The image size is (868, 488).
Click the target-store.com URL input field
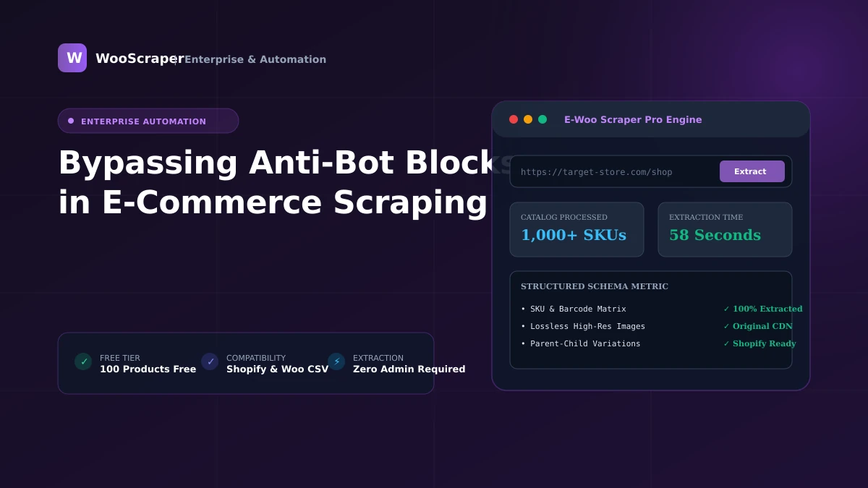point(615,171)
